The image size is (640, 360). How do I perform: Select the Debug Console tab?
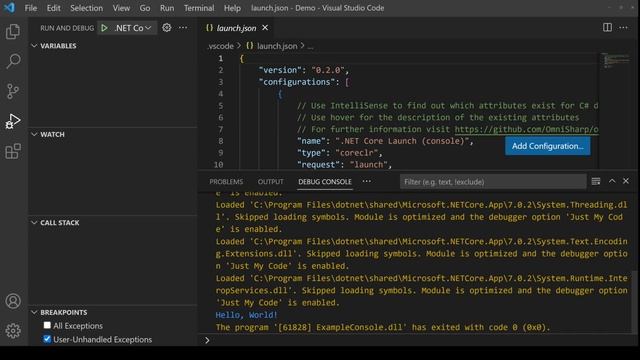pos(324,182)
